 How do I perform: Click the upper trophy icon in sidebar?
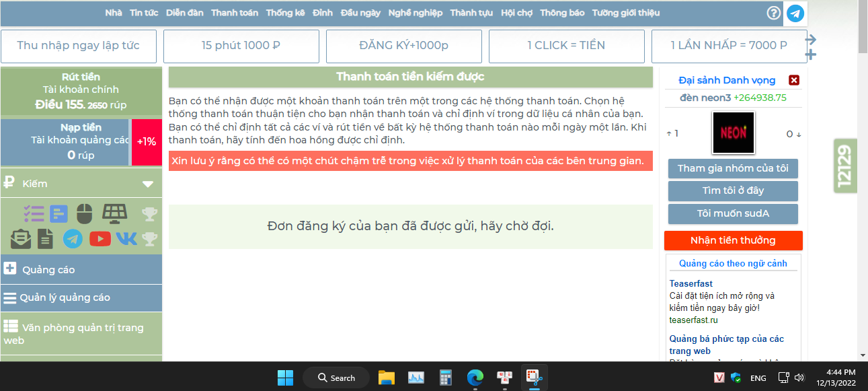149,214
